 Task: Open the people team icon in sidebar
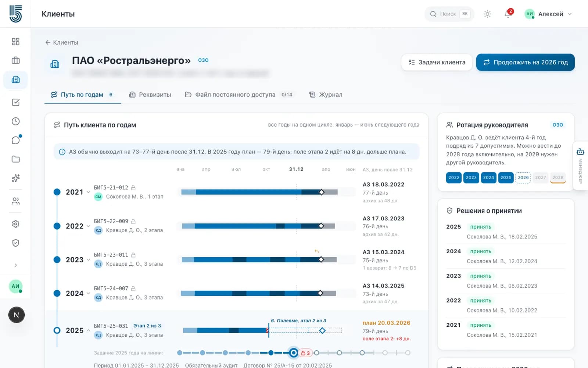click(x=15, y=201)
